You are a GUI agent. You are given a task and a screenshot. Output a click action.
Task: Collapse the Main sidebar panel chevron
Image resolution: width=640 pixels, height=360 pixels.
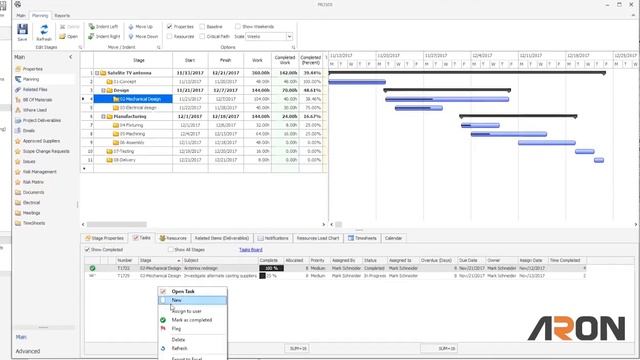pos(71,57)
